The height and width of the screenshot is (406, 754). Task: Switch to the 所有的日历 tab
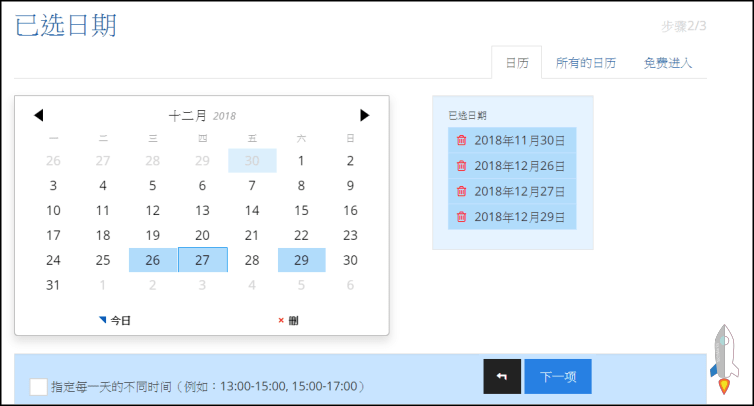pos(586,63)
